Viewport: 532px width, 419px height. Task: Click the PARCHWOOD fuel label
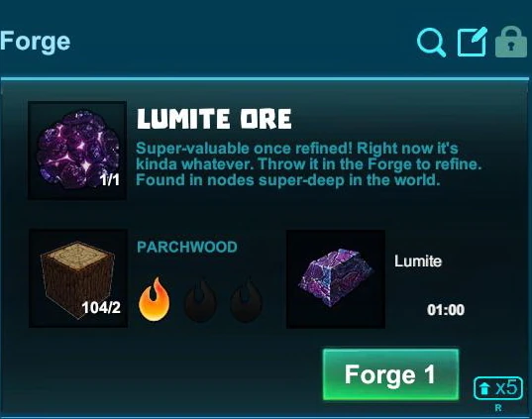[x=187, y=247]
